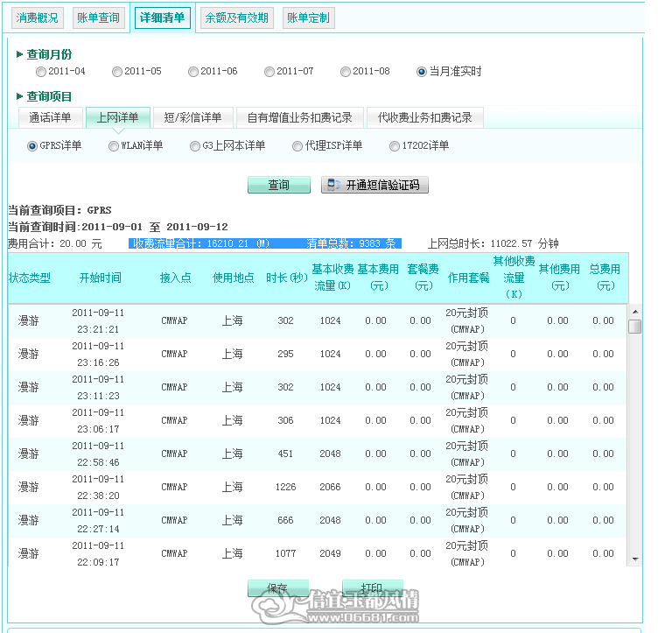Image resolution: width=672 pixels, height=633 pixels.
Task: Click the table scrollbar thumb
Action: (x=635, y=327)
